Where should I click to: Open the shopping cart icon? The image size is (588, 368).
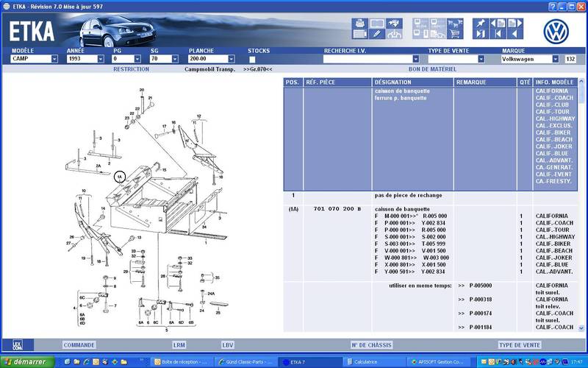455,34
